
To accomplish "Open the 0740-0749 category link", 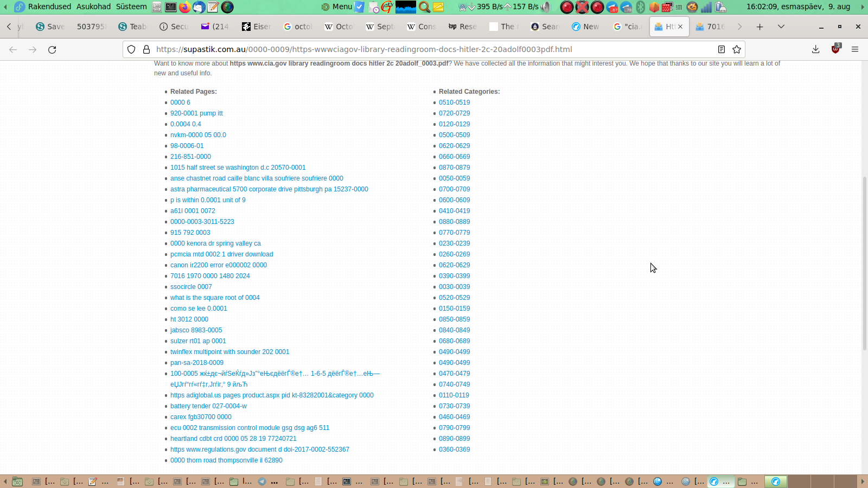I will point(455,384).
